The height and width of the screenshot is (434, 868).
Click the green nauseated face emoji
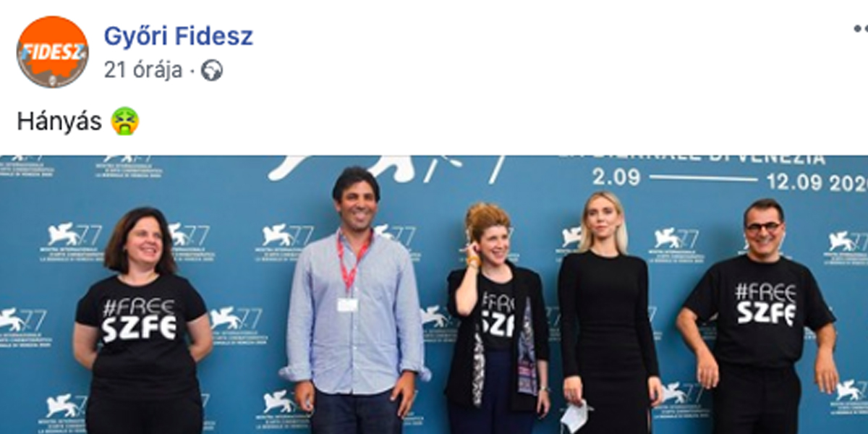pyautogui.click(x=124, y=122)
